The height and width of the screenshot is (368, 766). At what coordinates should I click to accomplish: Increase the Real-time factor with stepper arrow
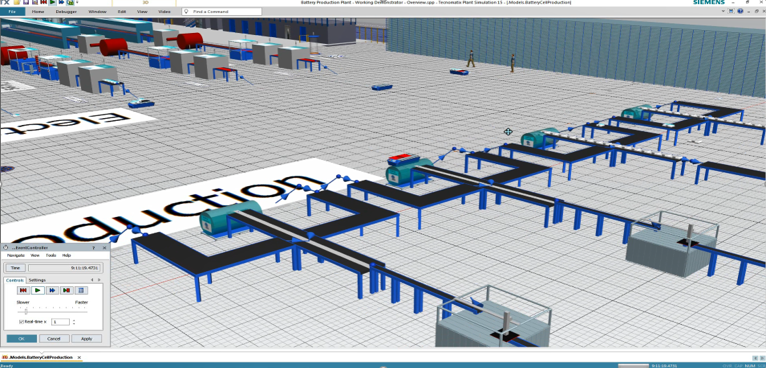click(x=74, y=320)
